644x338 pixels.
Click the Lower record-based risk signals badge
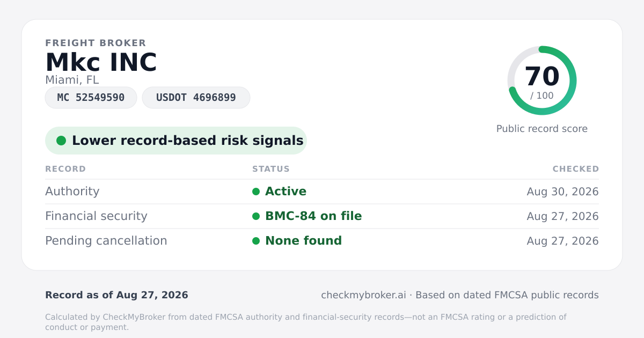175,141
